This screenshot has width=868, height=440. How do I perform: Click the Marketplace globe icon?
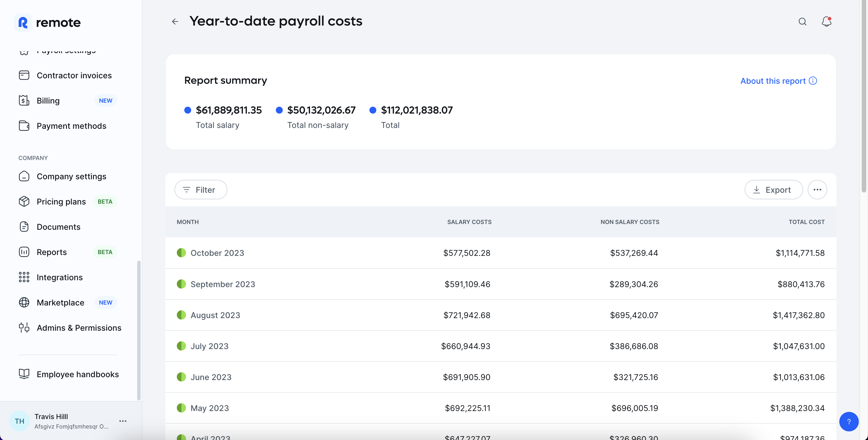click(x=24, y=302)
